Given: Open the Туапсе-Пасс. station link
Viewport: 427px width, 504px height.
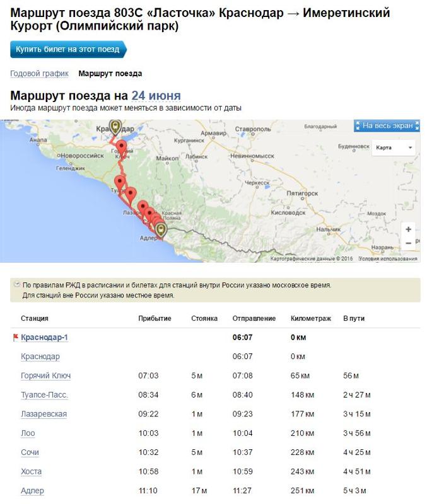Looking at the screenshot, I should (44, 395).
